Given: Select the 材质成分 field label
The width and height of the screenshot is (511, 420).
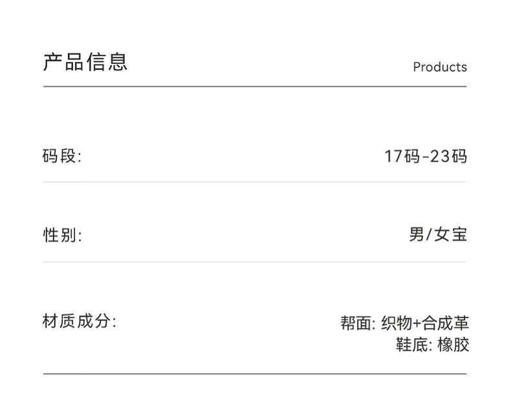Looking at the screenshot, I should pyautogui.click(x=79, y=321).
